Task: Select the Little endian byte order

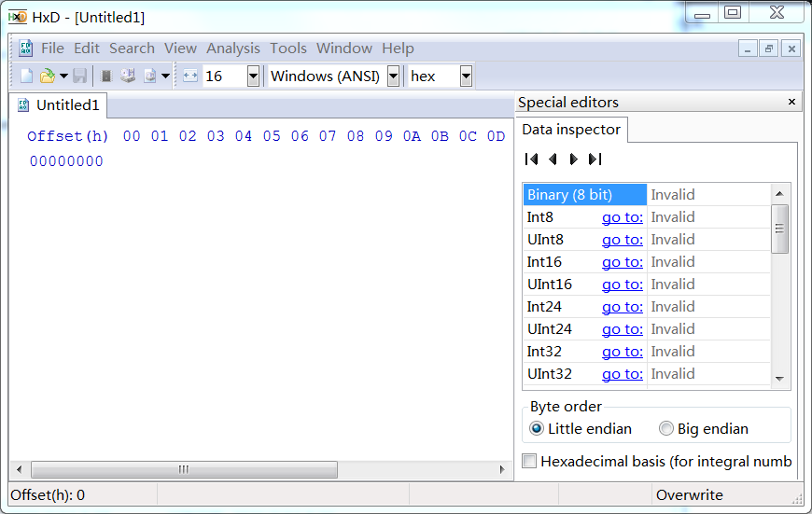Action: (x=537, y=429)
